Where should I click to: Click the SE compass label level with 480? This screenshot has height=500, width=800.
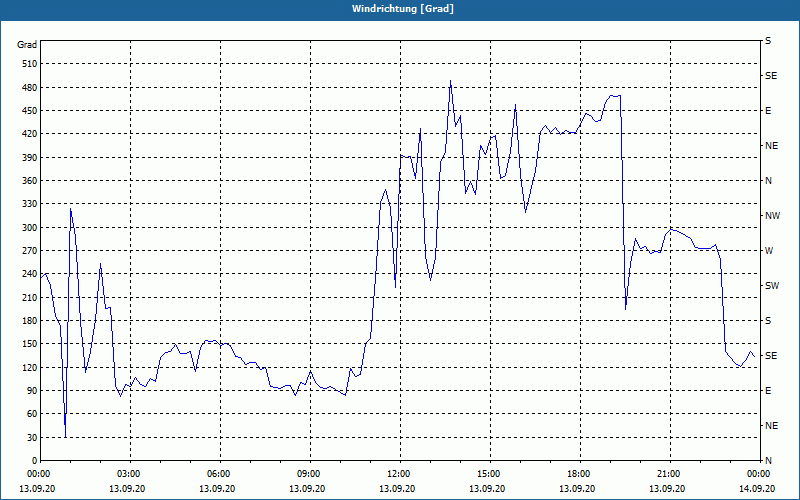pyautogui.click(x=771, y=76)
